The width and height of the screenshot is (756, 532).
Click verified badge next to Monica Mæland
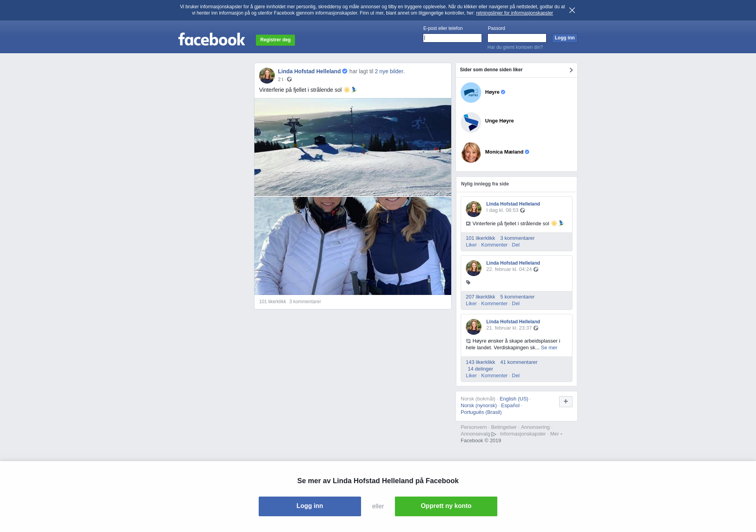coord(527,152)
